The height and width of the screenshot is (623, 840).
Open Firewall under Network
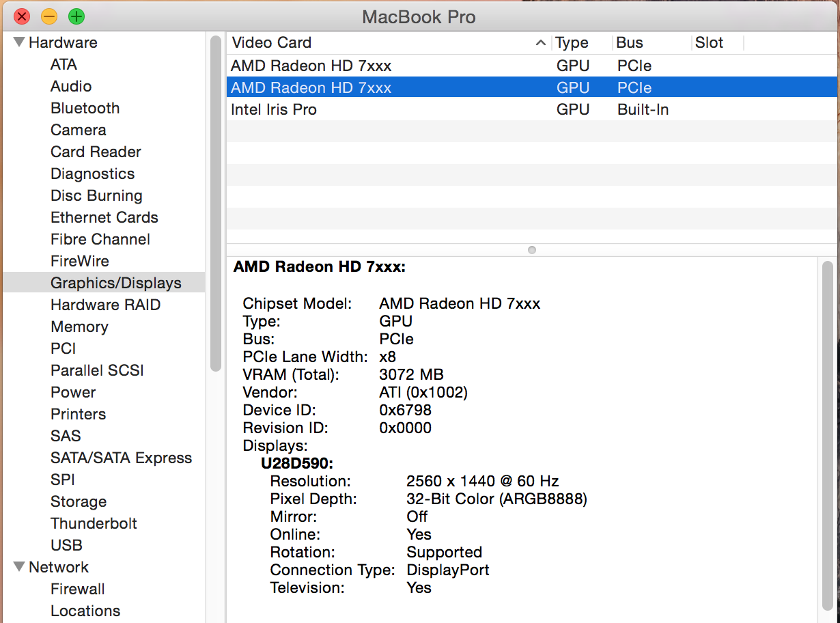click(x=78, y=590)
